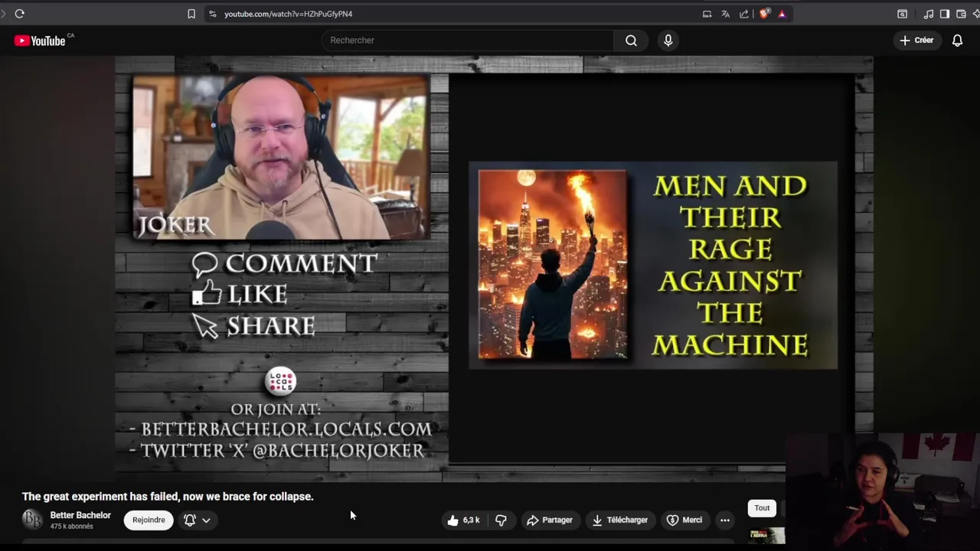Click the Merci button
This screenshot has width=980, height=551.
point(684,520)
